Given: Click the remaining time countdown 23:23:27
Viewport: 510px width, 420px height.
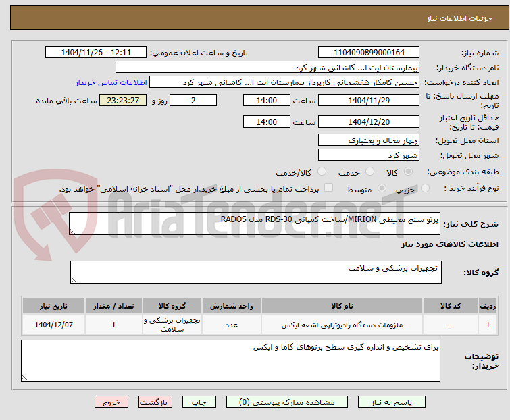Looking at the screenshot, I should coord(123,100).
